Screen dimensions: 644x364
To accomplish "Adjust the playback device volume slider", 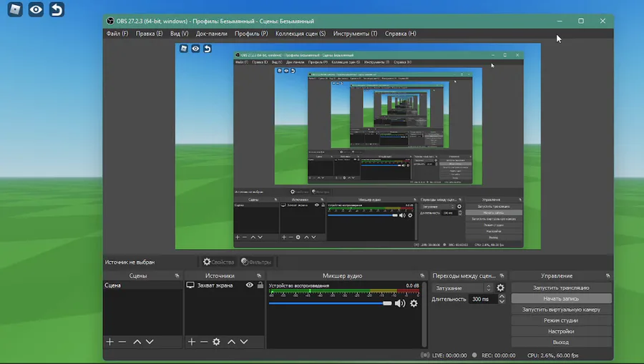I will [330, 303].
